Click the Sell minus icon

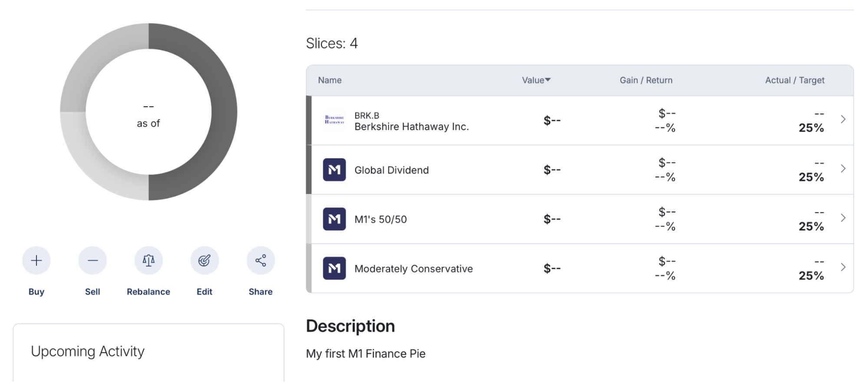92,260
